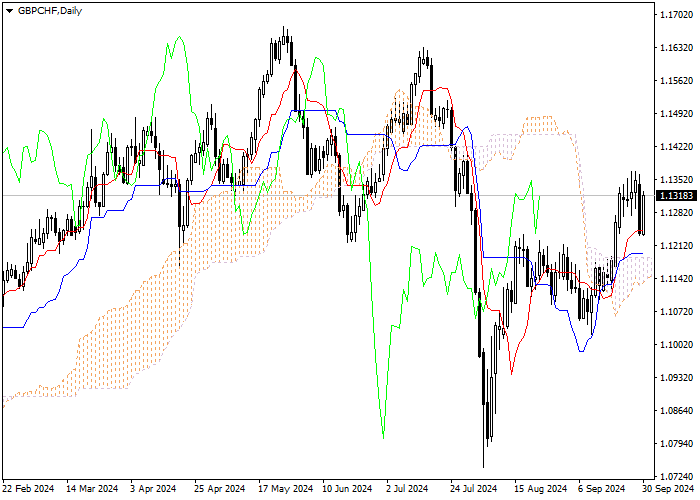Select date label 15 Aug 2024
This screenshot has width=700, height=500.
[x=540, y=489]
